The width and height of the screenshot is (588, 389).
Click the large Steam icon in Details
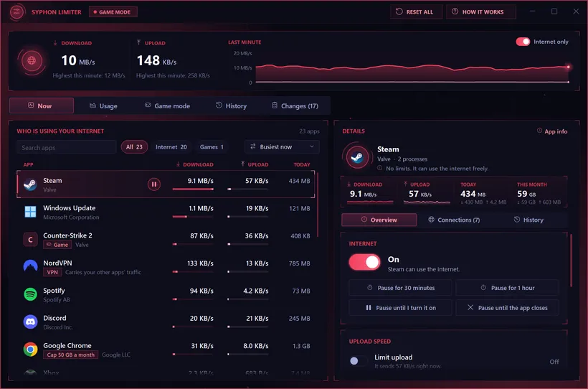[x=356, y=157]
